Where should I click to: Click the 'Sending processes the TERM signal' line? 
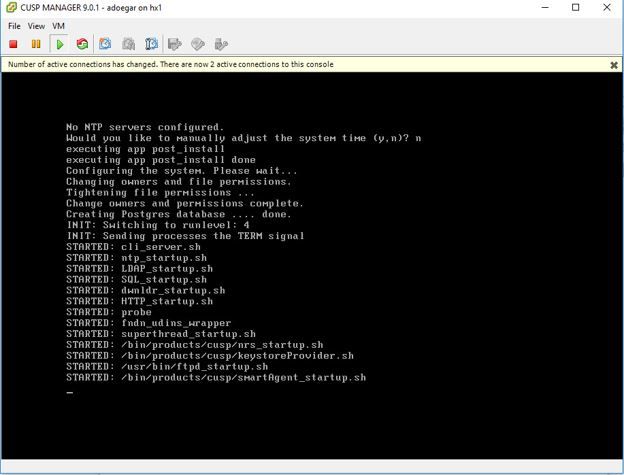185,236
